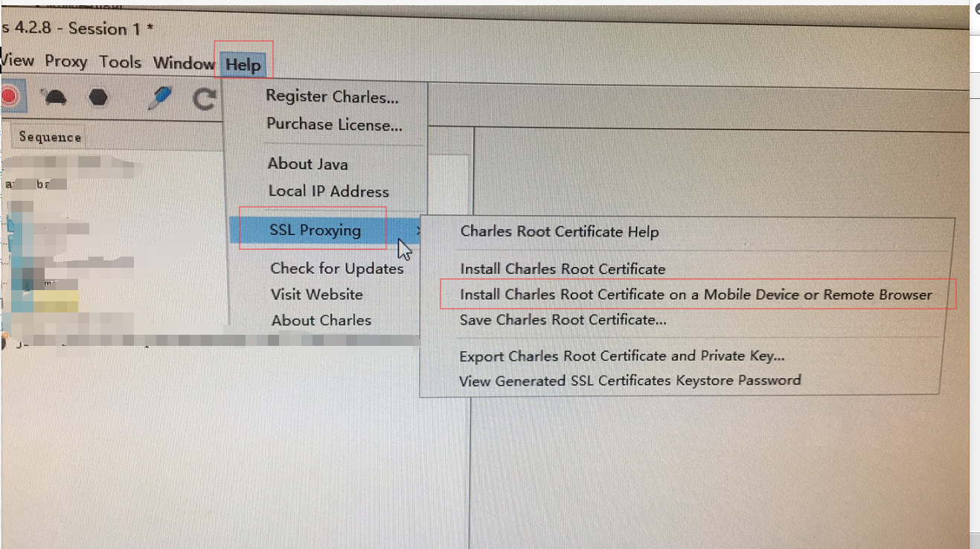Open About Charles
The image size is (980, 549).
point(321,321)
